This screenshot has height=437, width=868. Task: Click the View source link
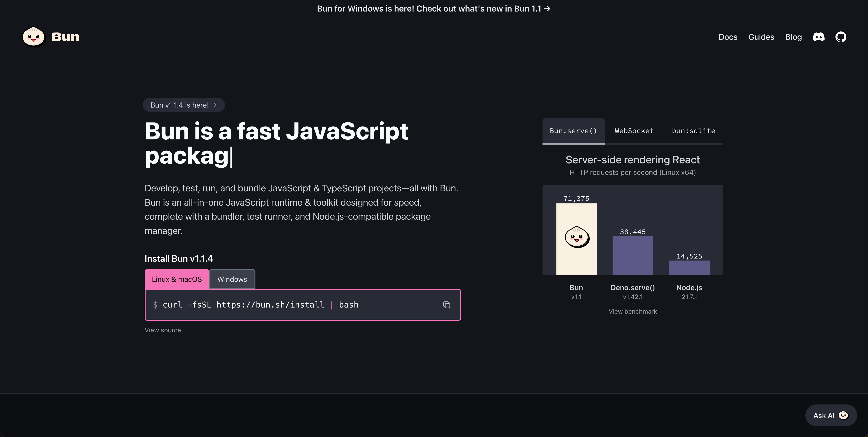pyautogui.click(x=163, y=330)
